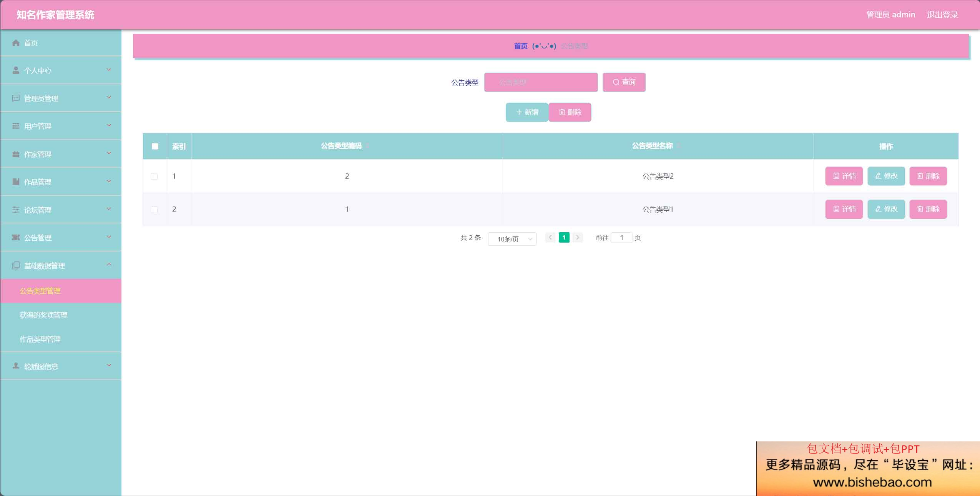Click the plus icon in 新增 button
The height and width of the screenshot is (496, 980).
(519, 112)
